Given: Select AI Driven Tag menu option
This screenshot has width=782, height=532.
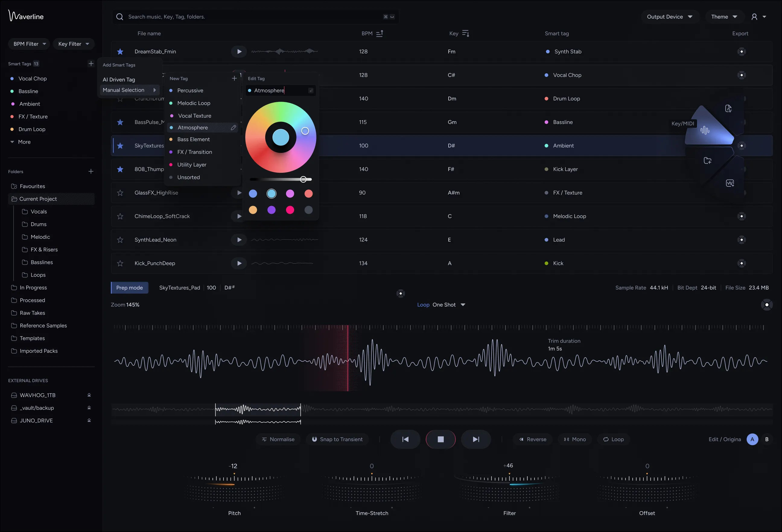Looking at the screenshot, I should point(119,79).
